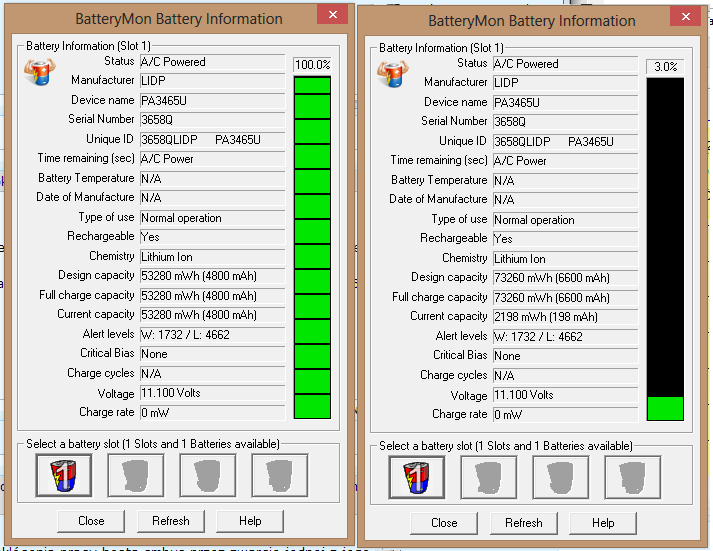The image size is (713, 551).
Task: Click Voltage 11.100 Volts field, left window
Action: pyautogui.click(x=212, y=393)
